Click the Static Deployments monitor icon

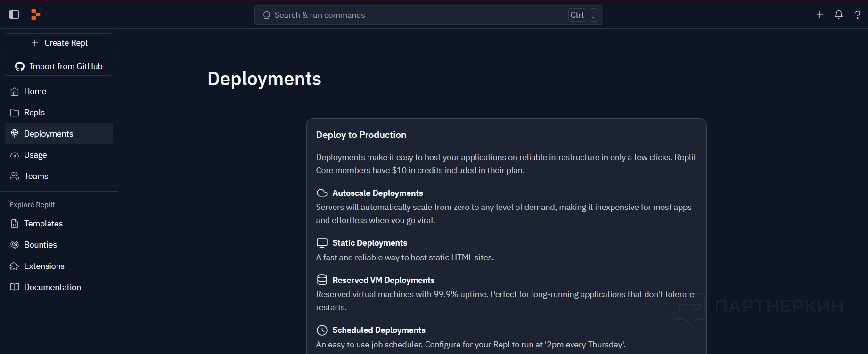click(322, 243)
